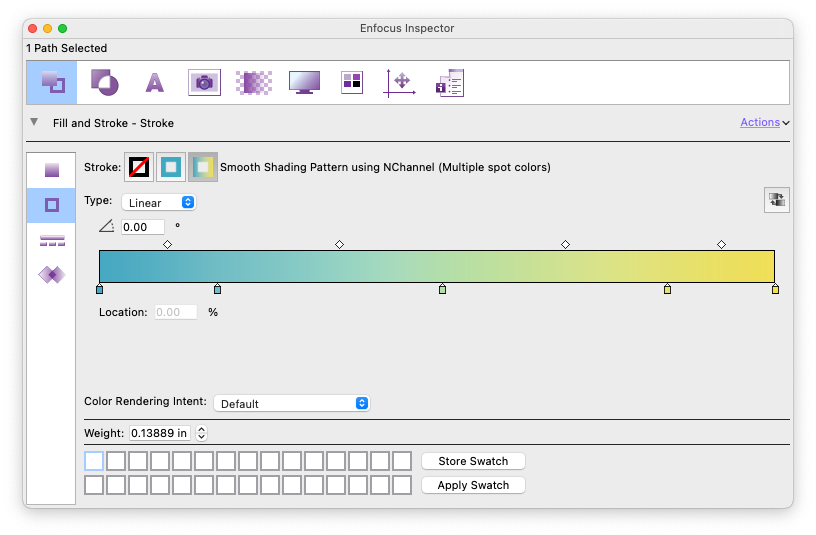Screen dimensions: 816x535
Task: Click the Location percentage field
Action: (x=176, y=312)
